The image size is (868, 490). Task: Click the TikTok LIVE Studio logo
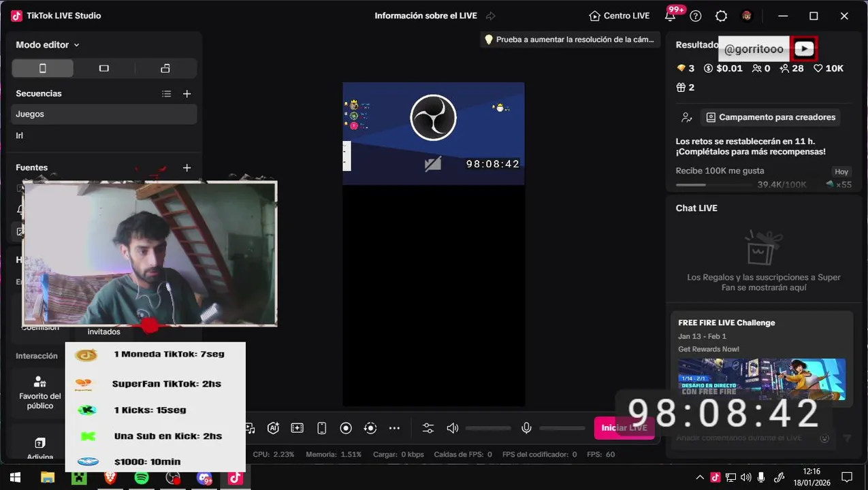pos(17,16)
